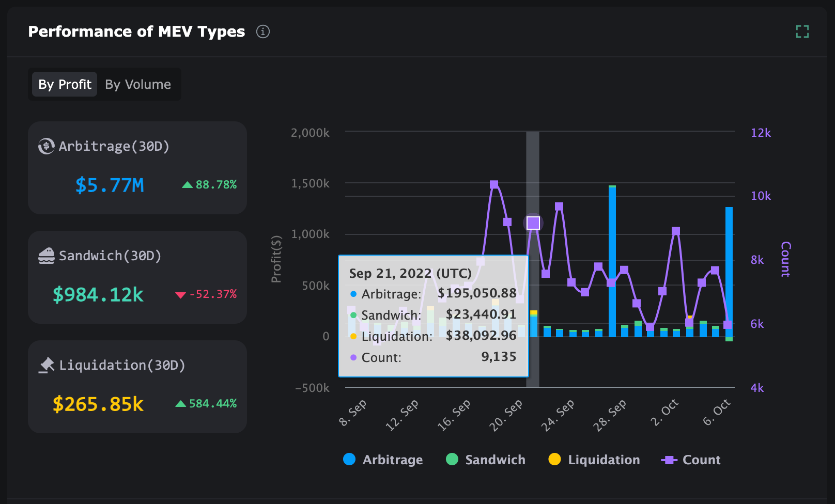Click the Liquidation(30D) card label
The image size is (835, 504).
tap(122, 365)
